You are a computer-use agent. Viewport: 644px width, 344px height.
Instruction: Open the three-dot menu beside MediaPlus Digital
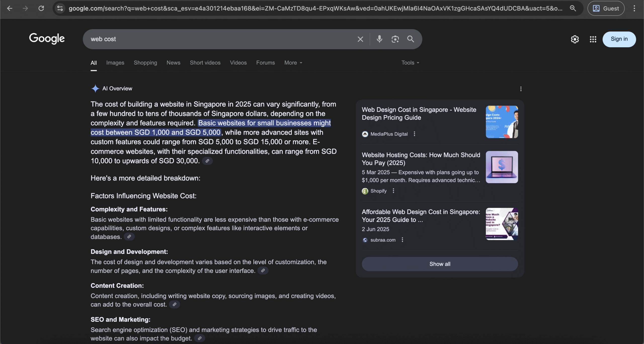[414, 134]
